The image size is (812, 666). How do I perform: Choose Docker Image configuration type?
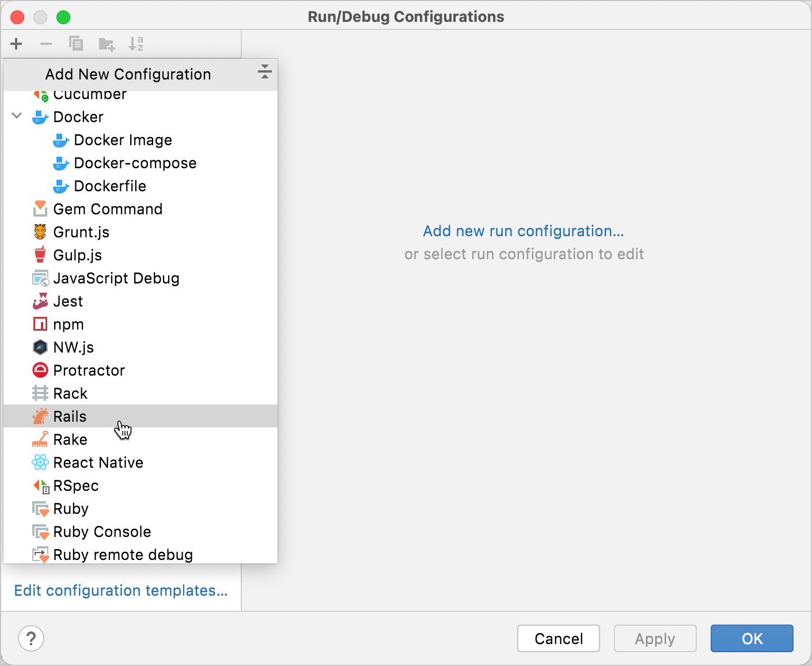[x=123, y=140]
